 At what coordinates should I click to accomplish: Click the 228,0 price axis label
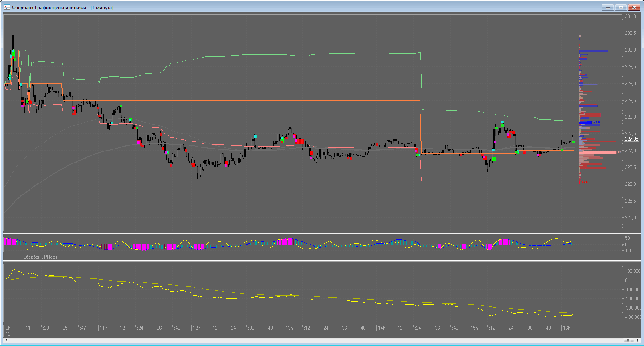point(630,117)
